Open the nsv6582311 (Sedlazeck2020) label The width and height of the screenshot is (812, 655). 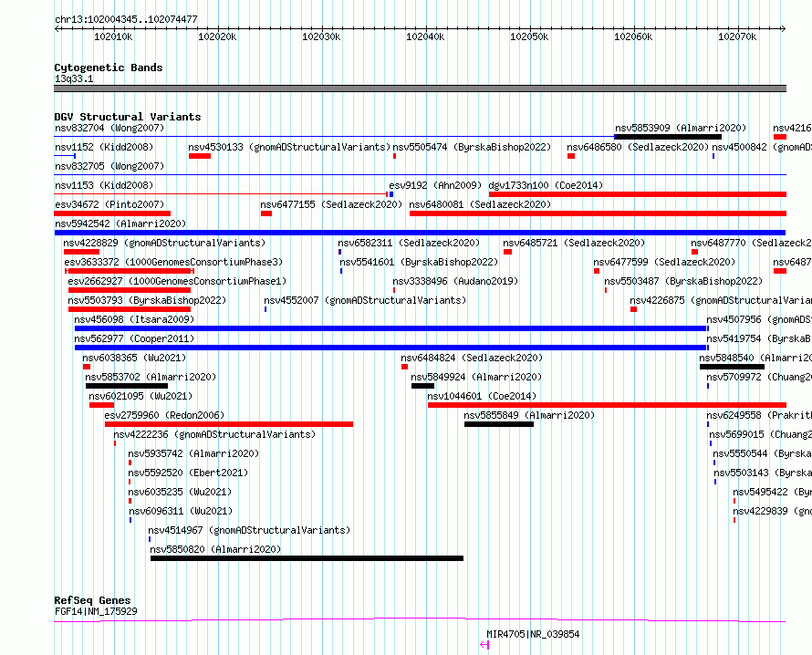pyautogui.click(x=409, y=243)
